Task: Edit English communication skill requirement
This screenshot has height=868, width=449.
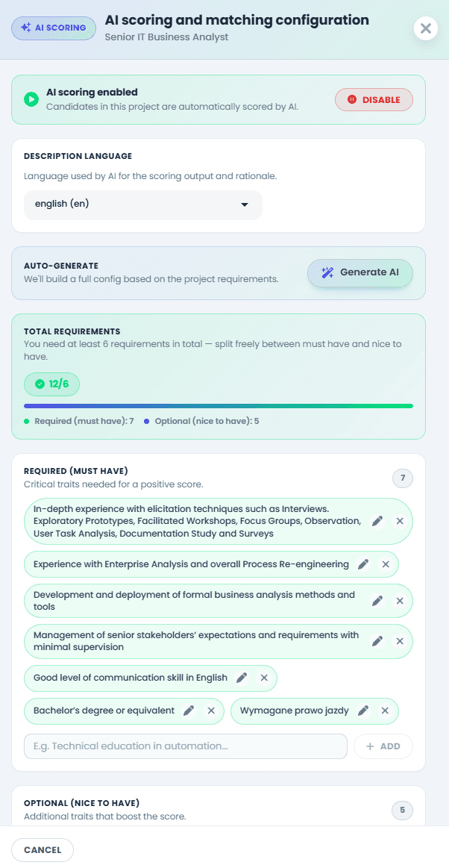Action: (x=242, y=678)
